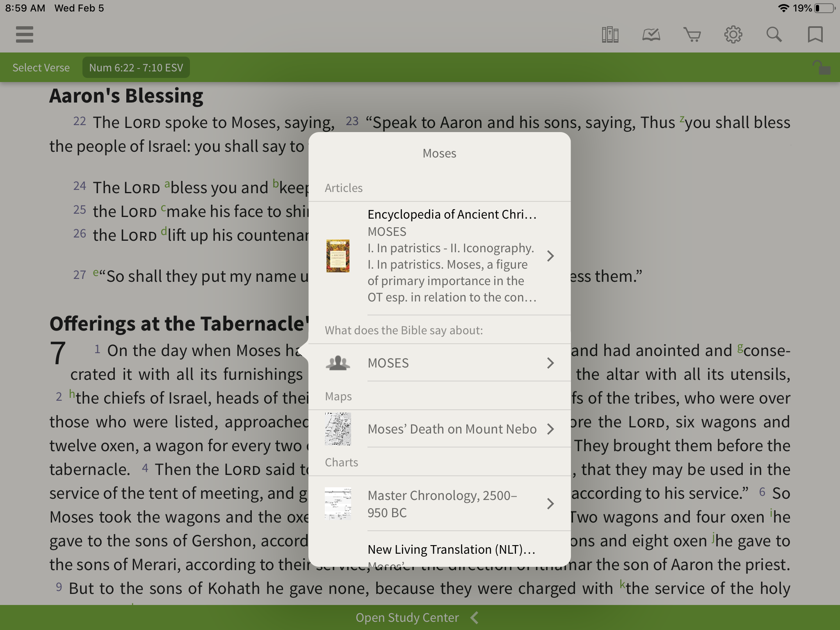This screenshot has height=630, width=840.
Task: Open the Navigation menu
Action: (25, 34)
